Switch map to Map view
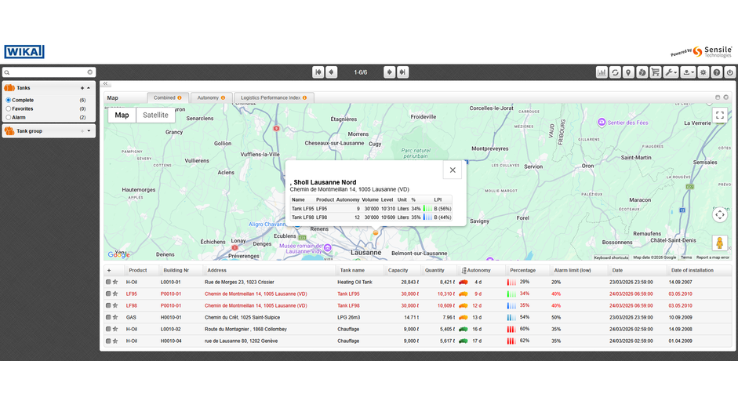Screen dimensions: 738x410 pyautogui.click(x=122, y=115)
